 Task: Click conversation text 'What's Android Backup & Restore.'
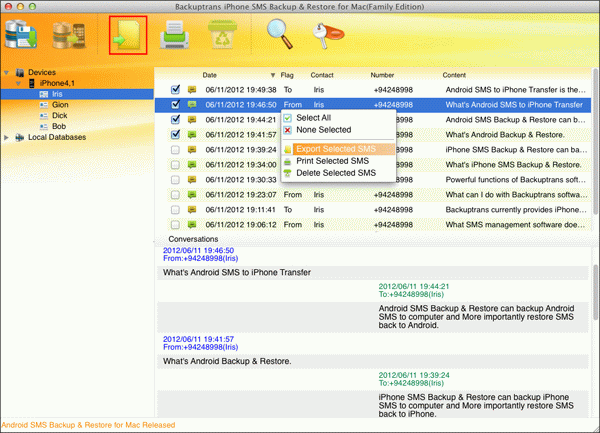227,361
